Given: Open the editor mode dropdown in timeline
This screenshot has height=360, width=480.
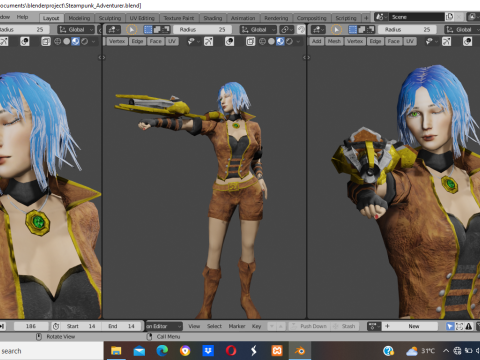Looking at the screenshot, I should pyautogui.click(x=164, y=326).
